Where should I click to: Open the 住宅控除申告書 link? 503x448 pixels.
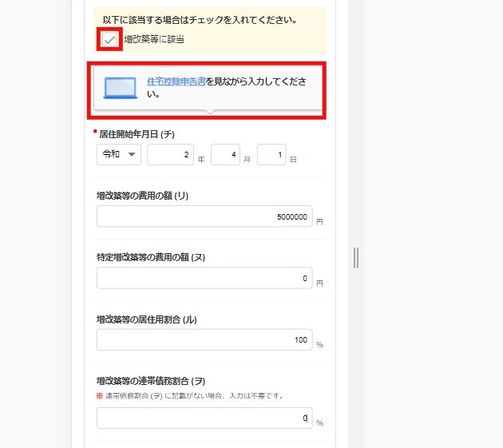[176, 81]
